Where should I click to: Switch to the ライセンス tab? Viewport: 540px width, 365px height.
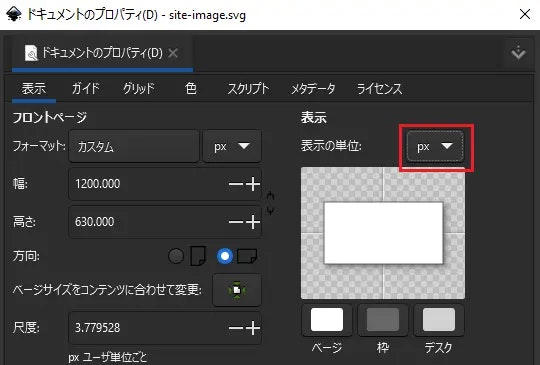tap(379, 88)
